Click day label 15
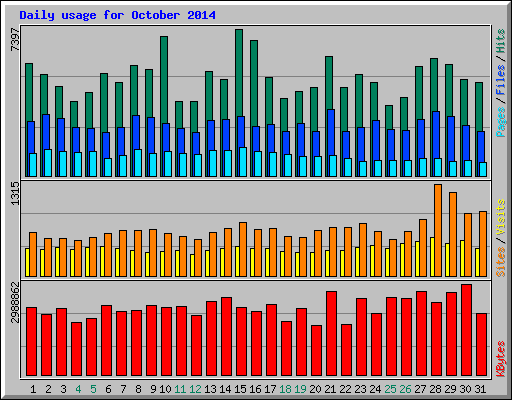The width and height of the screenshot is (512, 400). pyautogui.click(x=240, y=389)
